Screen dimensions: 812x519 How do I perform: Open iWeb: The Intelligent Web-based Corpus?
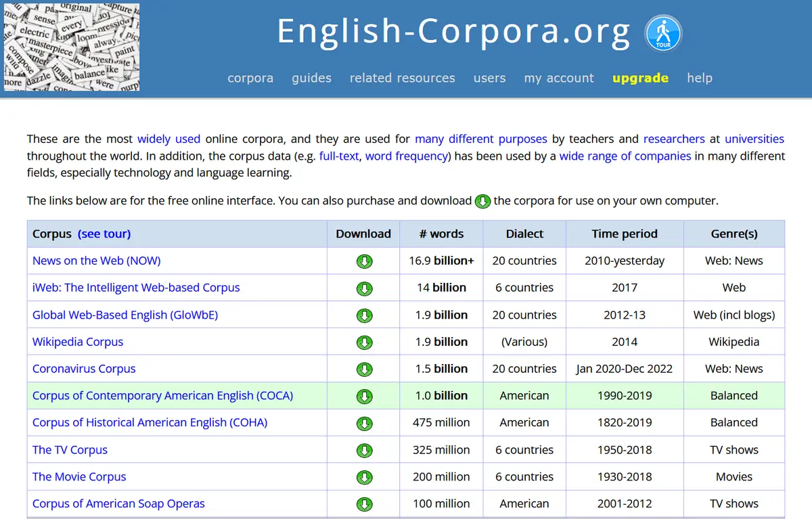pos(136,288)
